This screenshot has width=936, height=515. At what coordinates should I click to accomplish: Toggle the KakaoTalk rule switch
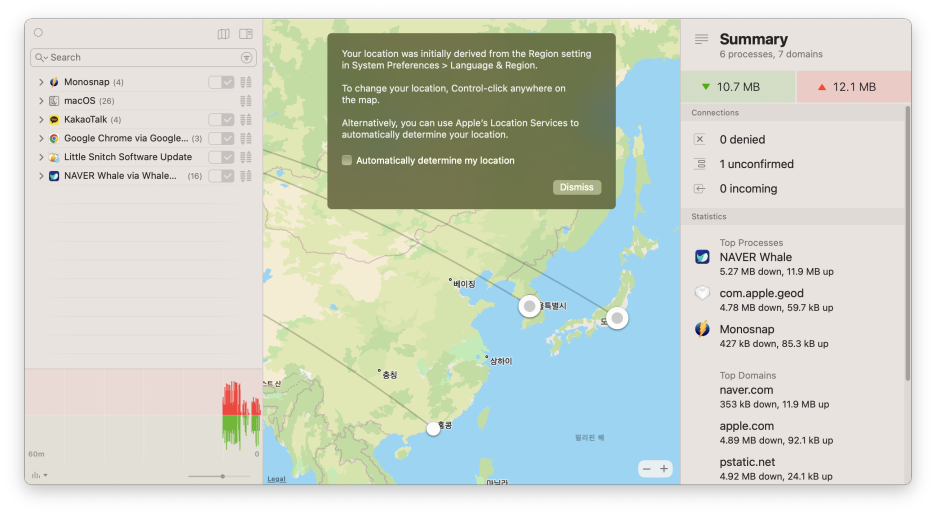point(221,119)
